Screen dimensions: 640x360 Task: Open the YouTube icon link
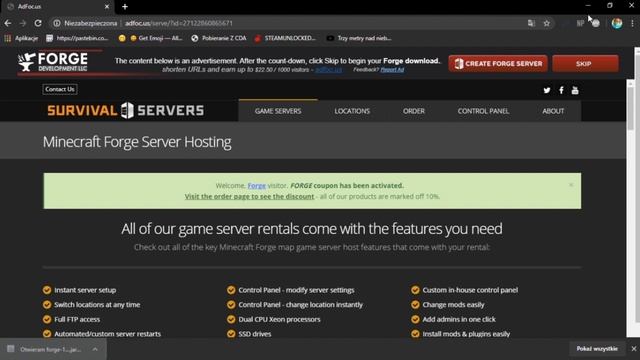(575, 90)
